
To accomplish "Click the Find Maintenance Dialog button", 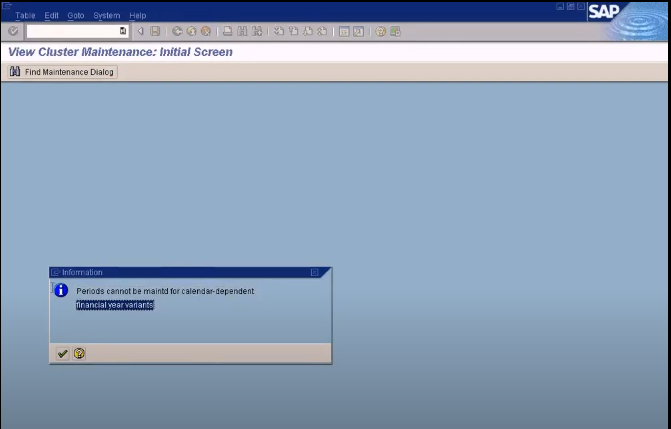I will tap(62, 72).
